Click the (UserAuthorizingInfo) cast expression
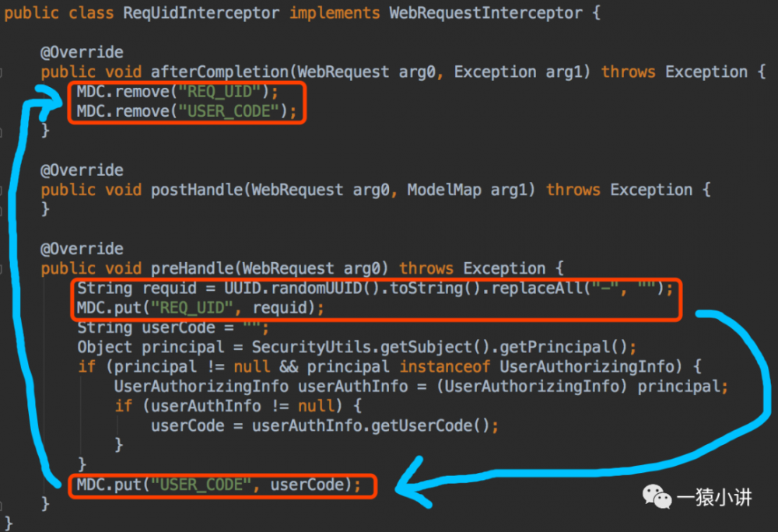Viewport: 778px width, 532px height. pyautogui.click(x=532, y=387)
